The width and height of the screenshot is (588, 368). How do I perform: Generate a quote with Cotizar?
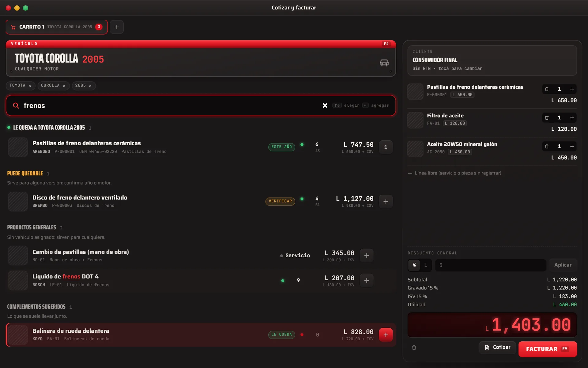tap(497, 347)
